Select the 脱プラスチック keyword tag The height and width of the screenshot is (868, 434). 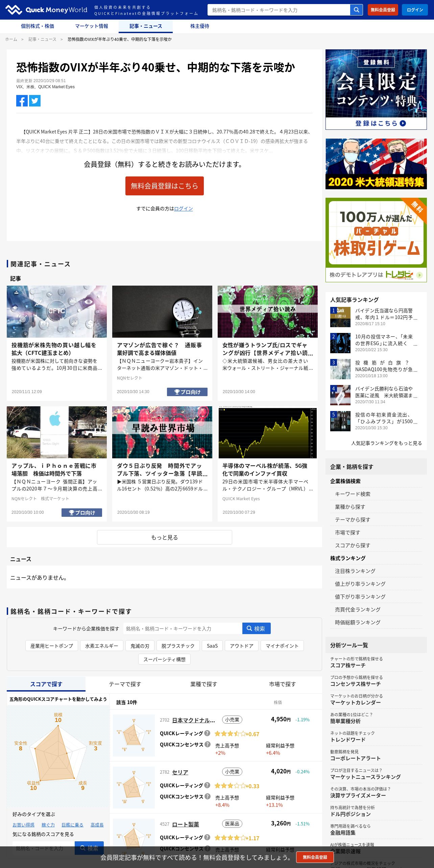coord(178,646)
